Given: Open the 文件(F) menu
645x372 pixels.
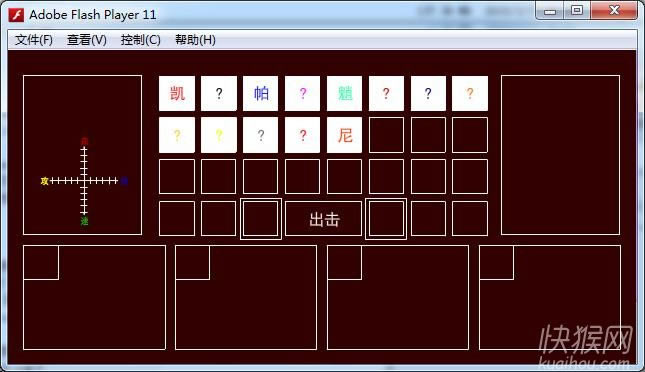Looking at the screenshot, I should coord(34,40).
